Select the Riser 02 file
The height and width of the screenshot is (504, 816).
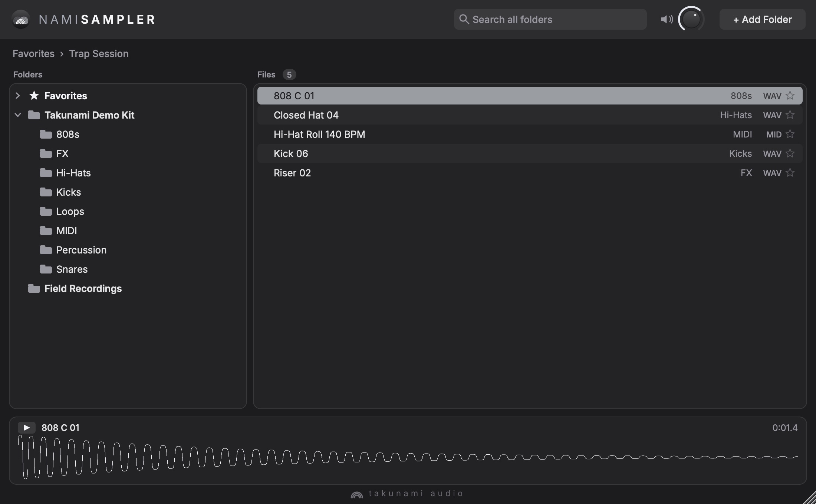coord(530,173)
